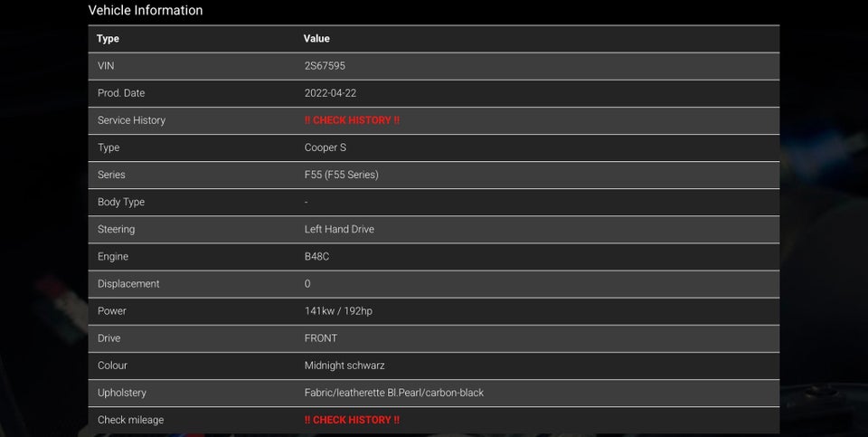868x437 pixels.
Task: Click the Body Type row label
Action: click(x=121, y=202)
